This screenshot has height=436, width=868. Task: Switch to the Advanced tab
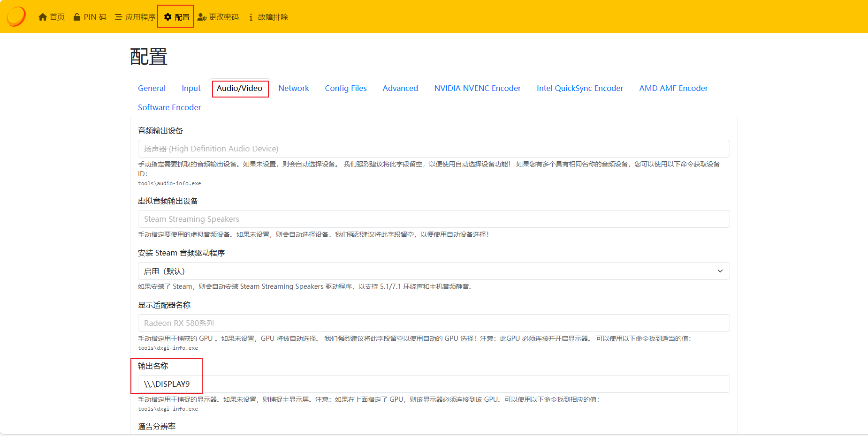coord(400,88)
